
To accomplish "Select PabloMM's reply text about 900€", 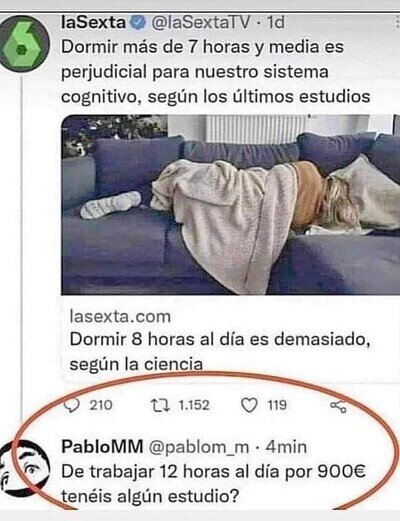I will point(213,484).
